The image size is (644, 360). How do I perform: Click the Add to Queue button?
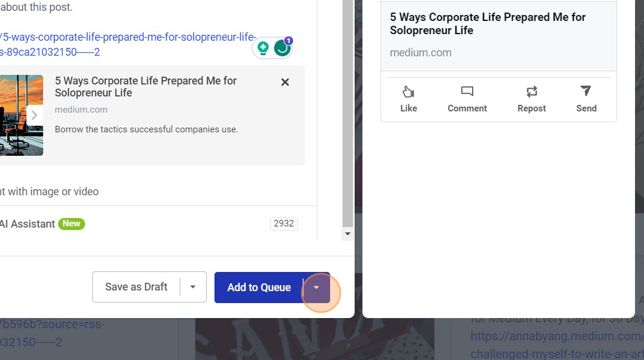259,287
